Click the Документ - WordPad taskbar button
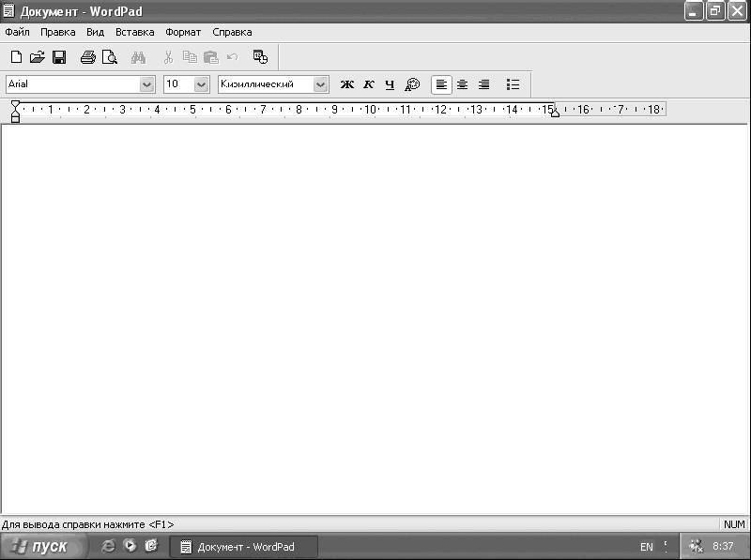The width and height of the screenshot is (751, 560). (244, 547)
